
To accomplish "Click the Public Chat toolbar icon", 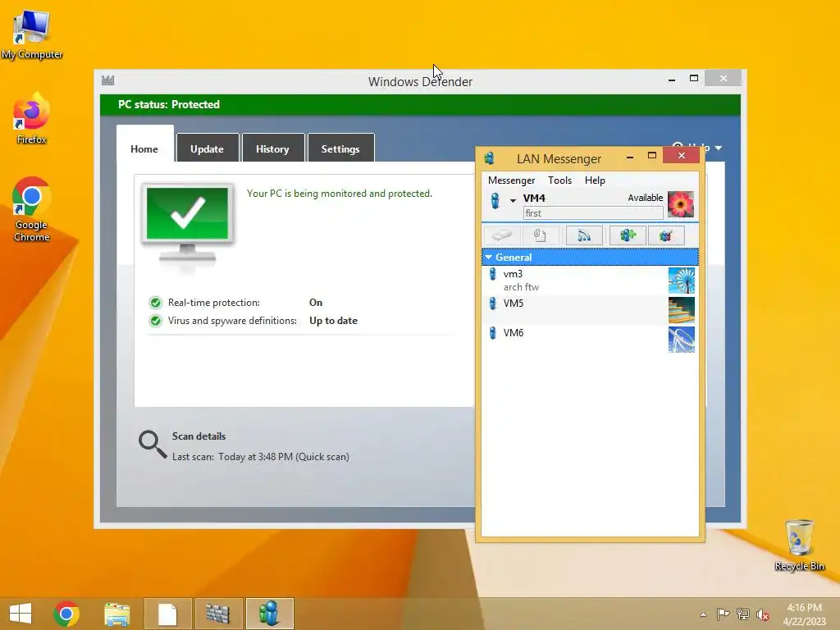I will pyautogui.click(x=666, y=235).
